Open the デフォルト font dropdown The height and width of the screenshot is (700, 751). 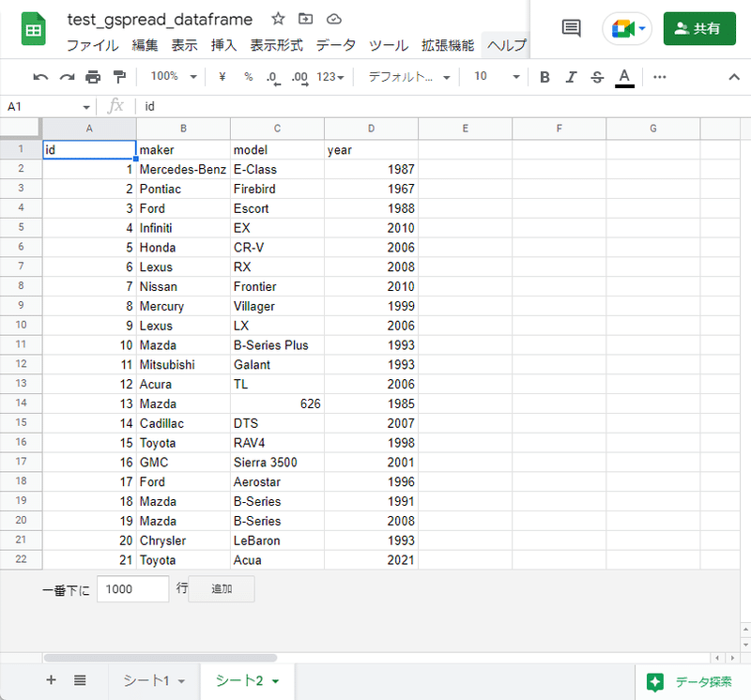click(409, 77)
